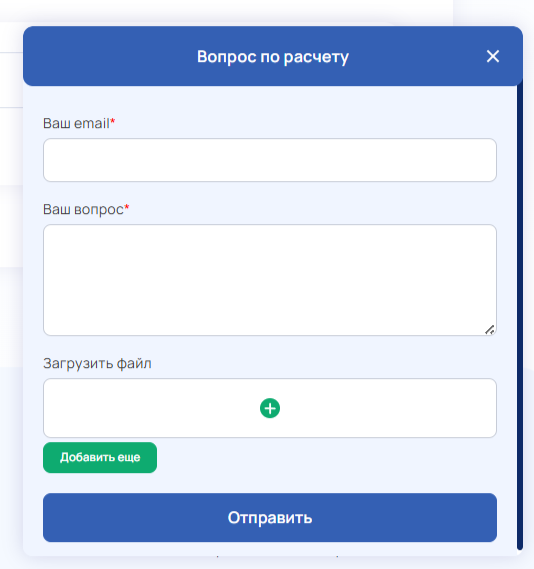Submit the form with "Отправить"
The width and height of the screenshot is (534, 569).
[270, 517]
